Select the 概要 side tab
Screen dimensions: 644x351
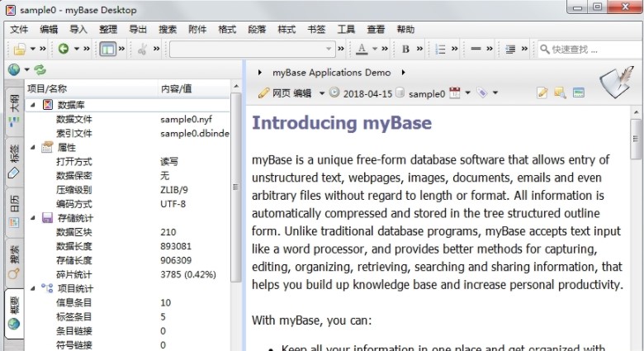pos(14,313)
